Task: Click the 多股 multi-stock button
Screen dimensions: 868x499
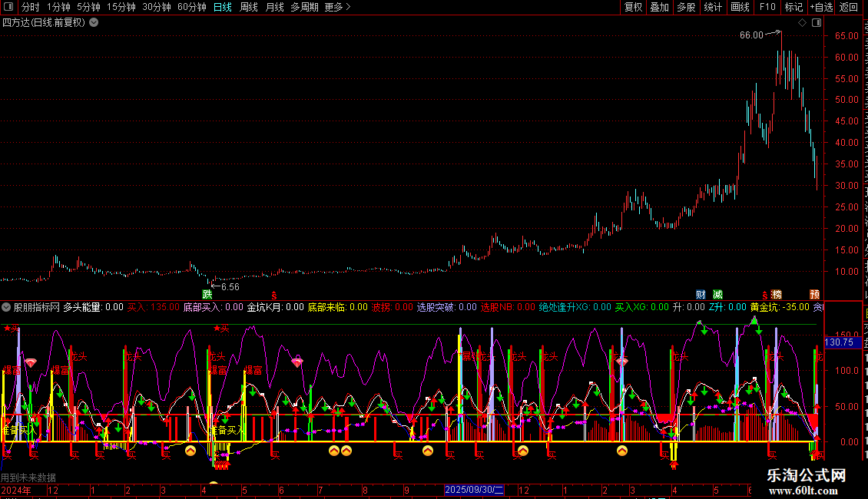Action: pyautogui.click(x=686, y=7)
